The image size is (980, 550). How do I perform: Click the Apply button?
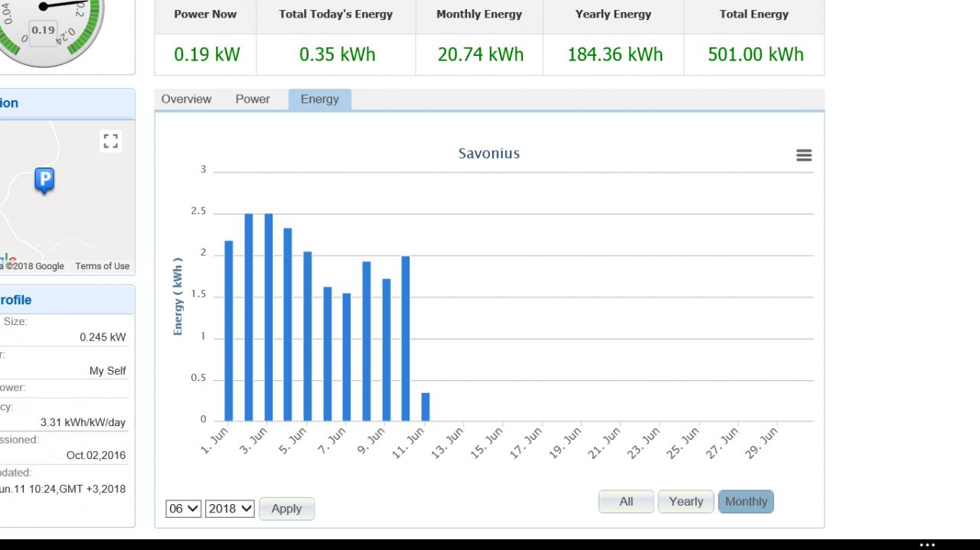tap(286, 509)
